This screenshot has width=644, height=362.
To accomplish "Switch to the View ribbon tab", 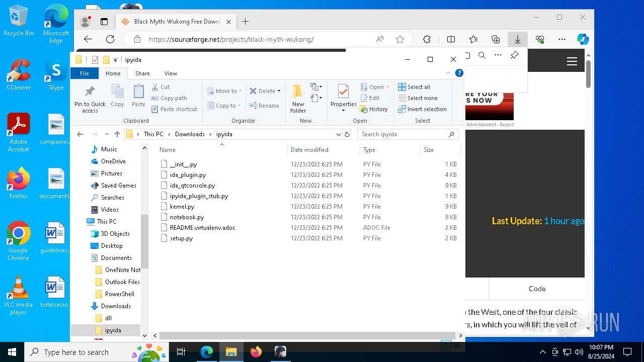I will click(x=171, y=73).
